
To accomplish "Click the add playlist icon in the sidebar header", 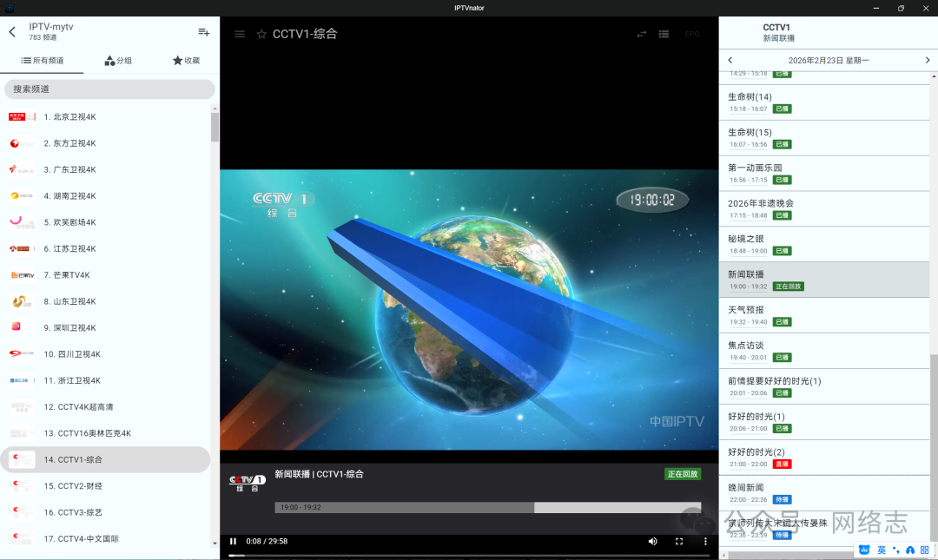I will point(204,32).
